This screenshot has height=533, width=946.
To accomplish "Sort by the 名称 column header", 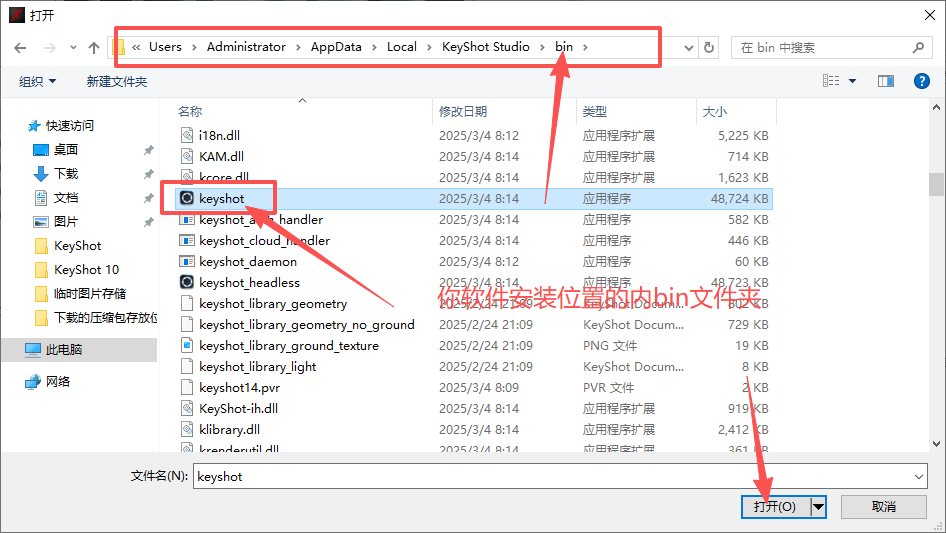I will pyautogui.click(x=190, y=111).
